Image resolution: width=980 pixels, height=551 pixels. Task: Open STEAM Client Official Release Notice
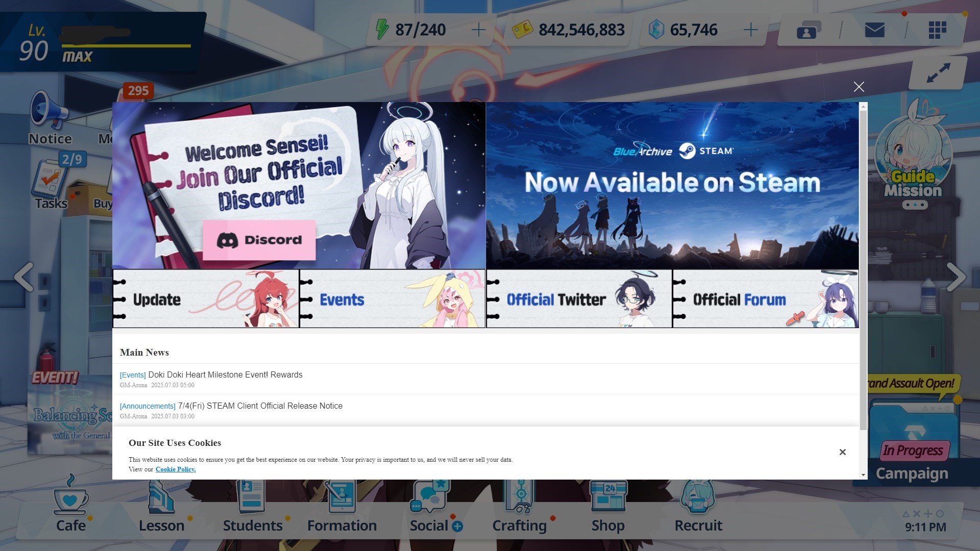click(x=260, y=406)
